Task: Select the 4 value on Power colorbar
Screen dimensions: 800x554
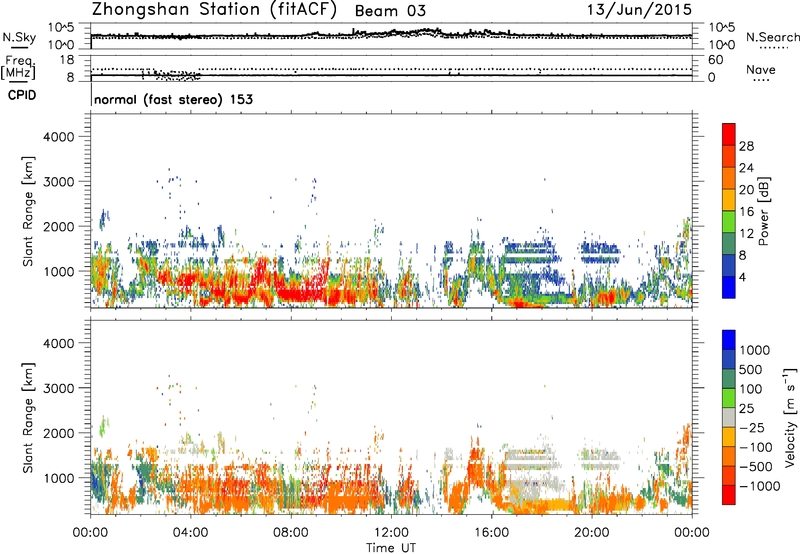Action: pos(743,277)
